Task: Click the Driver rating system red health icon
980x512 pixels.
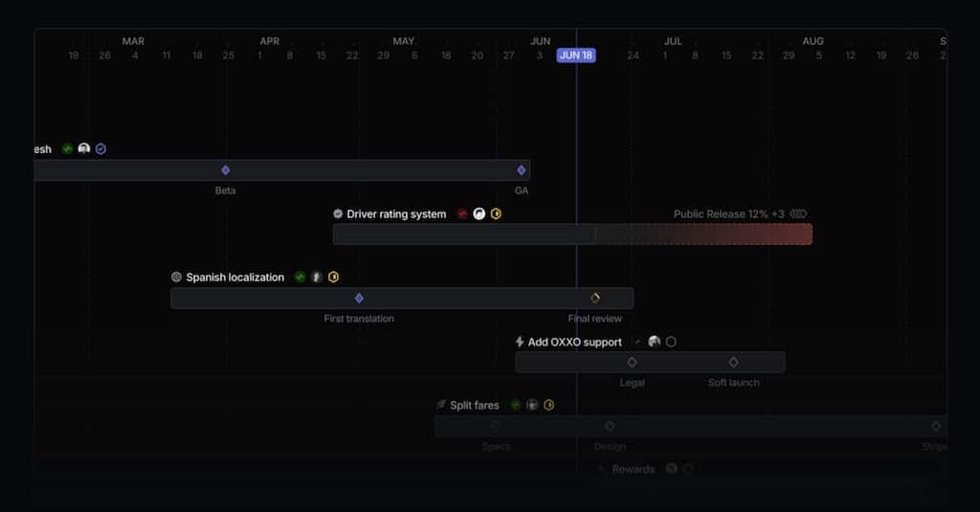Action: tap(462, 214)
